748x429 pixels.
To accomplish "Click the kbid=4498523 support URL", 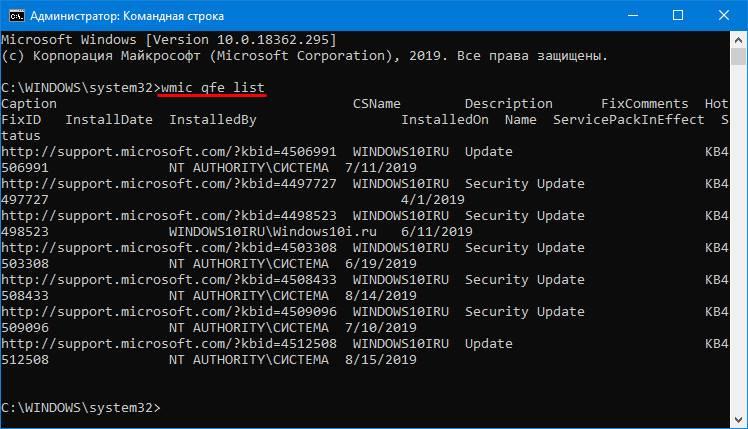I will point(169,216).
